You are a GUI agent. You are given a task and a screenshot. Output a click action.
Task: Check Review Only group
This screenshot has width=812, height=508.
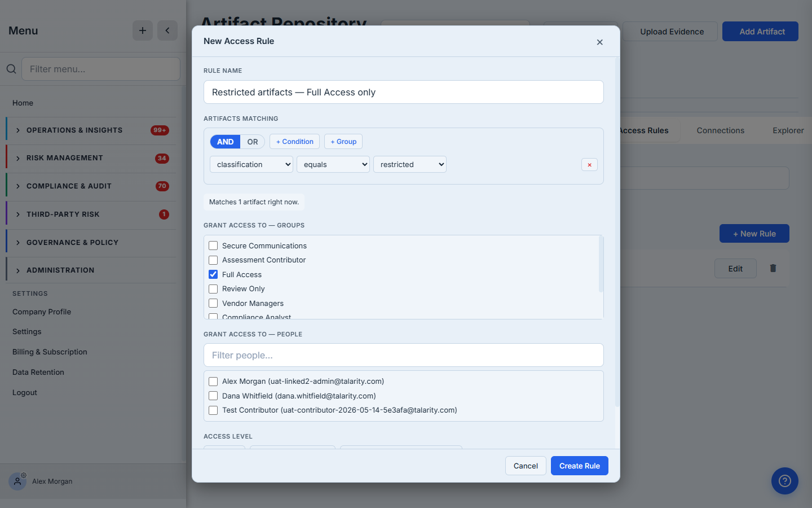click(x=213, y=289)
